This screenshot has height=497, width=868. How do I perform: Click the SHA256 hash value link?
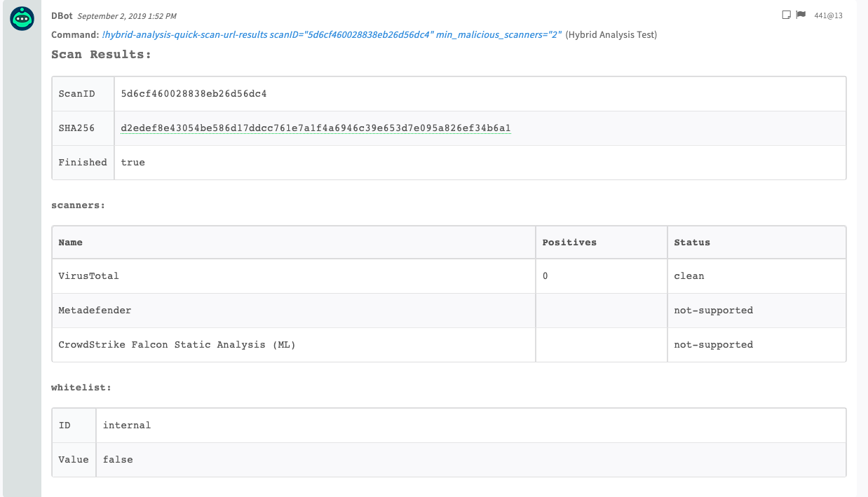(316, 128)
